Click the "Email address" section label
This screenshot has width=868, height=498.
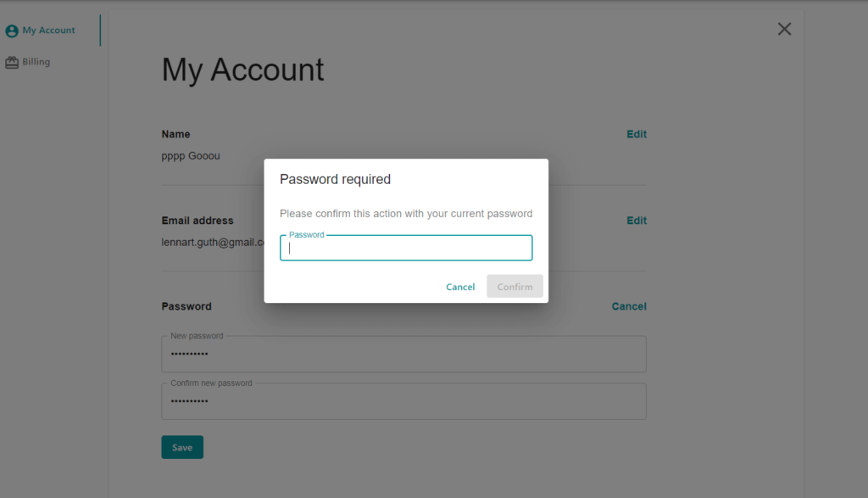(x=197, y=221)
